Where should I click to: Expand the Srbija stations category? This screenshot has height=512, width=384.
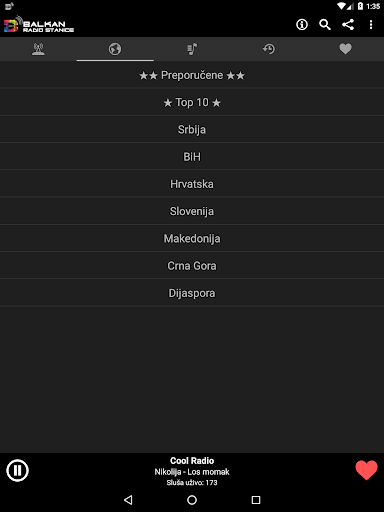(x=192, y=130)
